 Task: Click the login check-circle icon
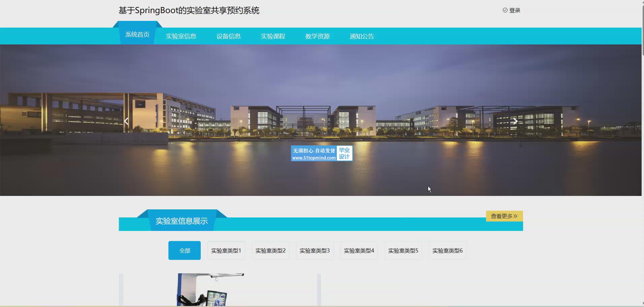pyautogui.click(x=505, y=10)
